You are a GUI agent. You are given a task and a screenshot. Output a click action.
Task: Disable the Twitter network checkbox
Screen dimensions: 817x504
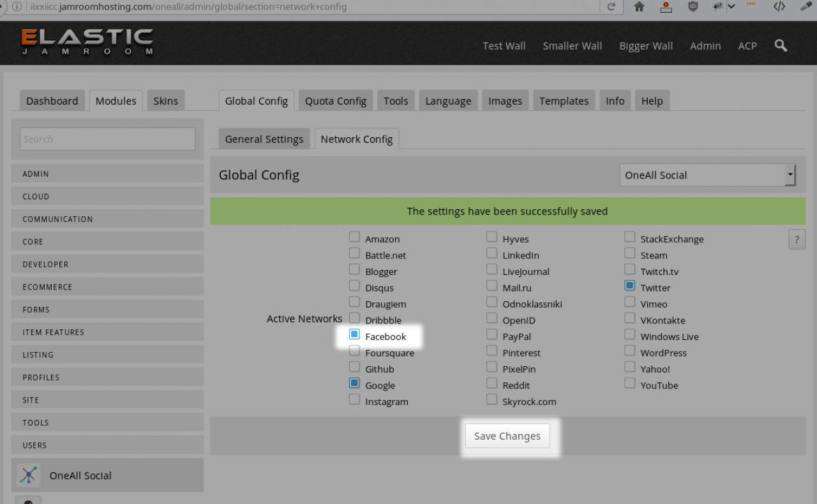[630, 286]
